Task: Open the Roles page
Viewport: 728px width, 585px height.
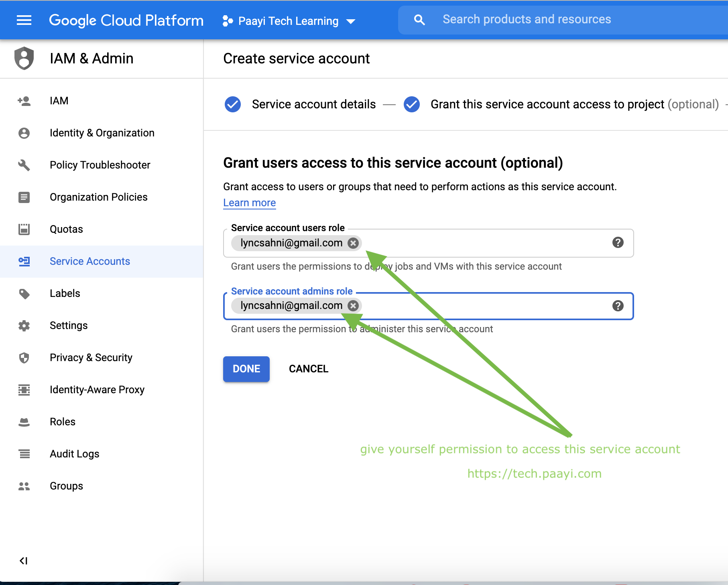Action: tap(102, 422)
